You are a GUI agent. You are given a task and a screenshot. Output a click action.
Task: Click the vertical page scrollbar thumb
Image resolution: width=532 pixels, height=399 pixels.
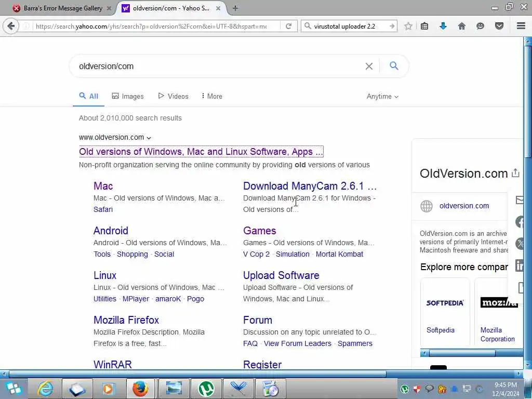click(x=528, y=101)
